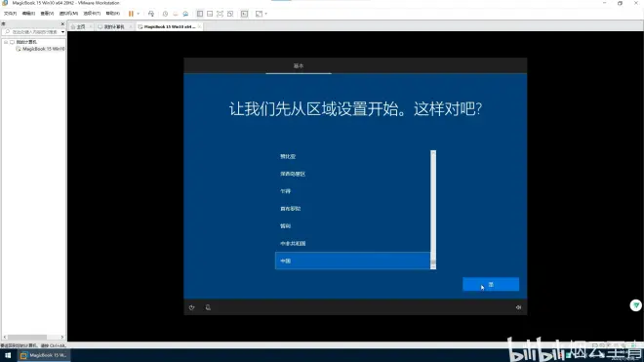This screenshot has width=644, height=362.
Task: Open the input method icon in setup
Action: pos(208,307)
